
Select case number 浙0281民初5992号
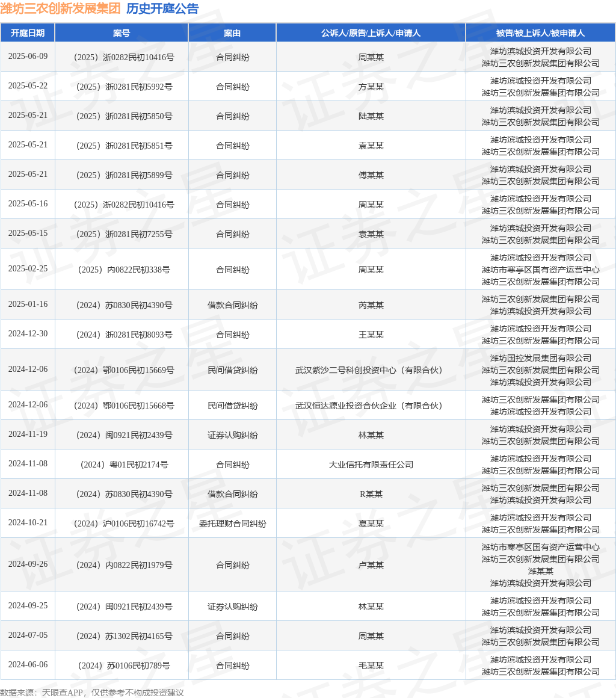coord(124,87)
